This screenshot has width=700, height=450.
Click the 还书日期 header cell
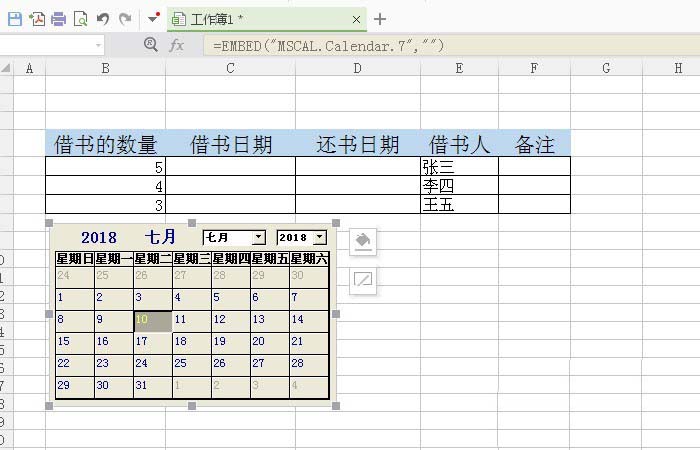[358, 143]
